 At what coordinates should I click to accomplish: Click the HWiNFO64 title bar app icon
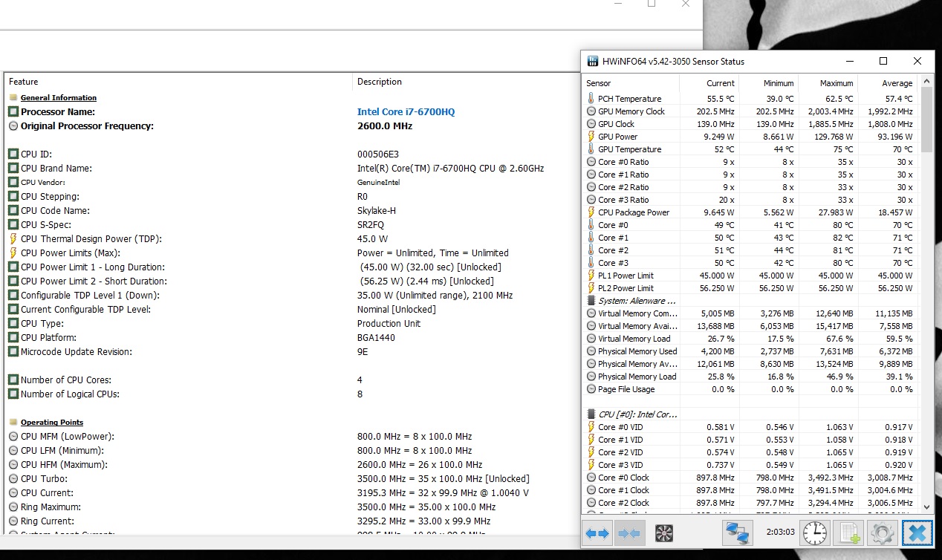tap(592, 62)
